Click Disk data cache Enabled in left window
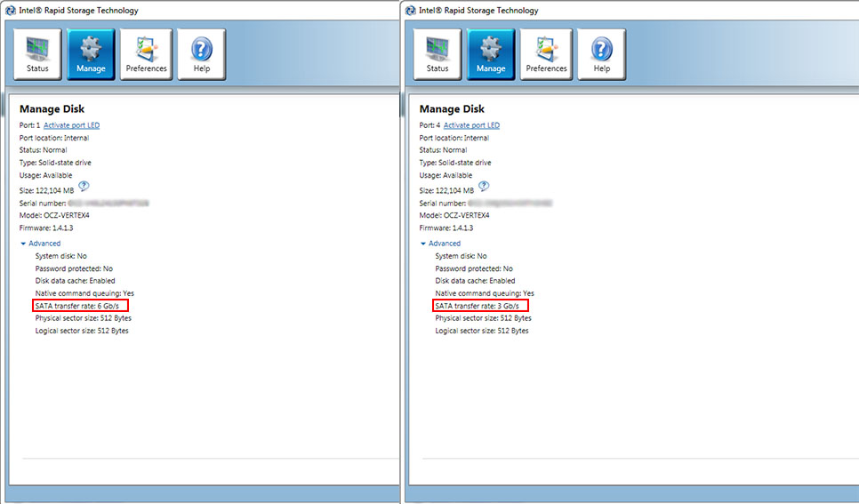 pyautogui.click(x=75, y=281)
